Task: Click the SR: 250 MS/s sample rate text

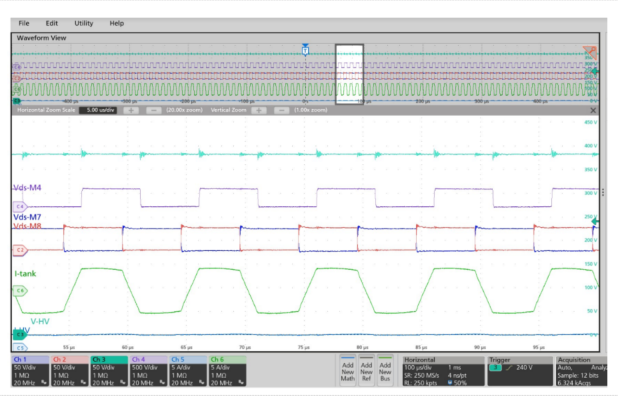Action: click(x=422, y=375)
